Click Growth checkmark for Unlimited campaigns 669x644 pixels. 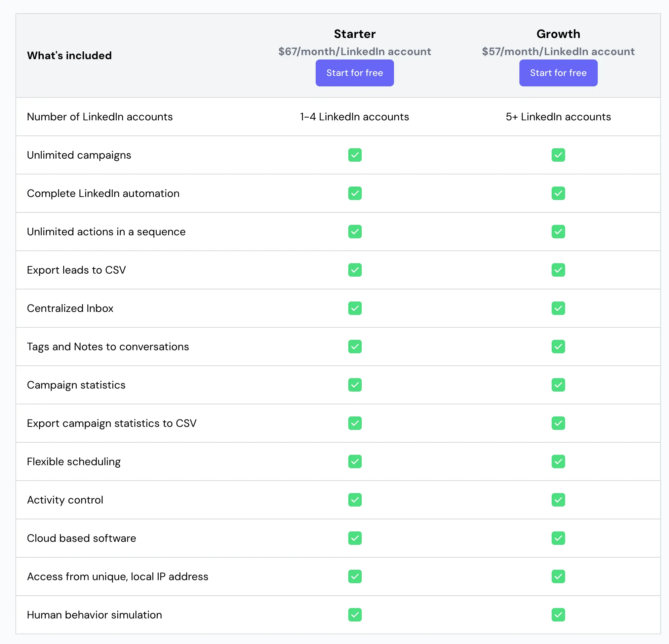(558, 155)
